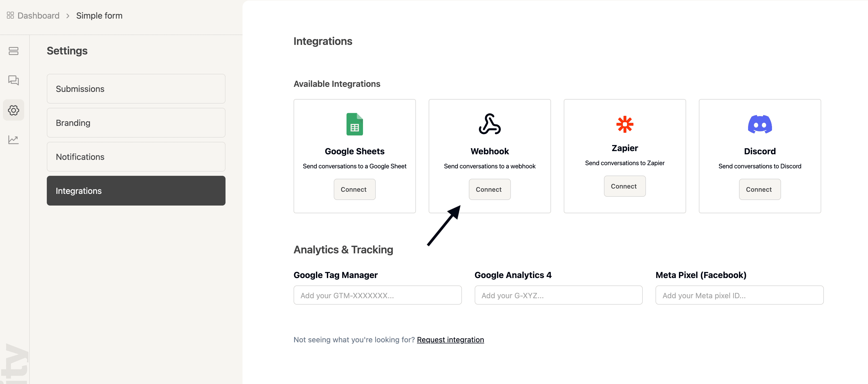Open the Request integration link
The height and width of the screenshot is (384, 868).
coord(450,340)
